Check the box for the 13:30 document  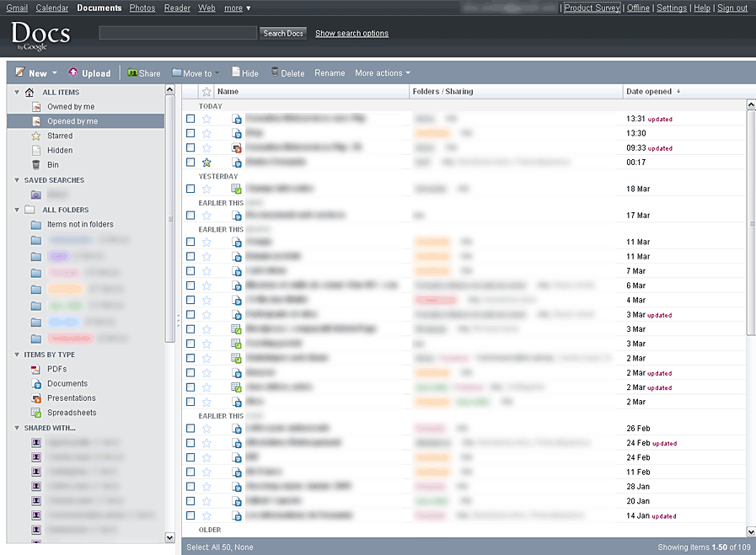190,133
